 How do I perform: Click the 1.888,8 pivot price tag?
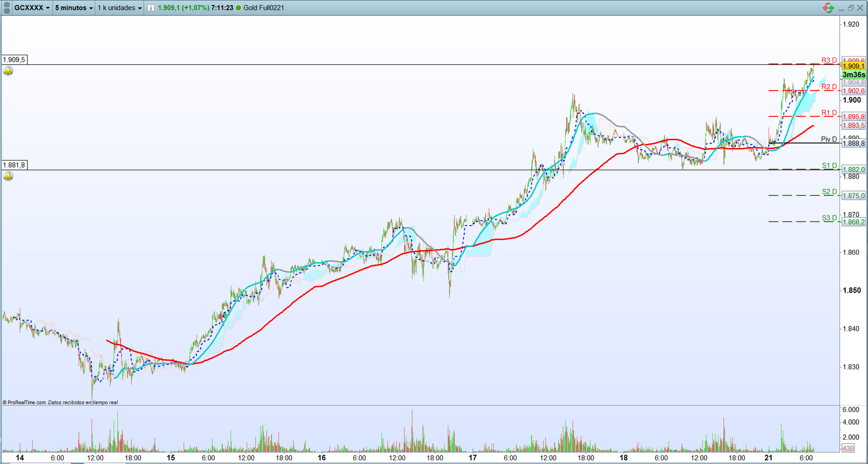point(854,144)
